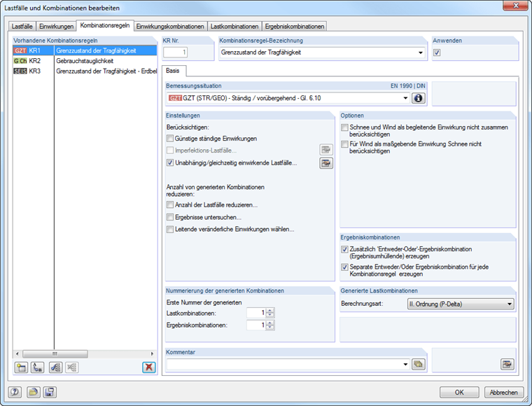Enable Günstige ständige Einwirkungen
The width and height of the screenshot is (532, 406).
point(170,139)
